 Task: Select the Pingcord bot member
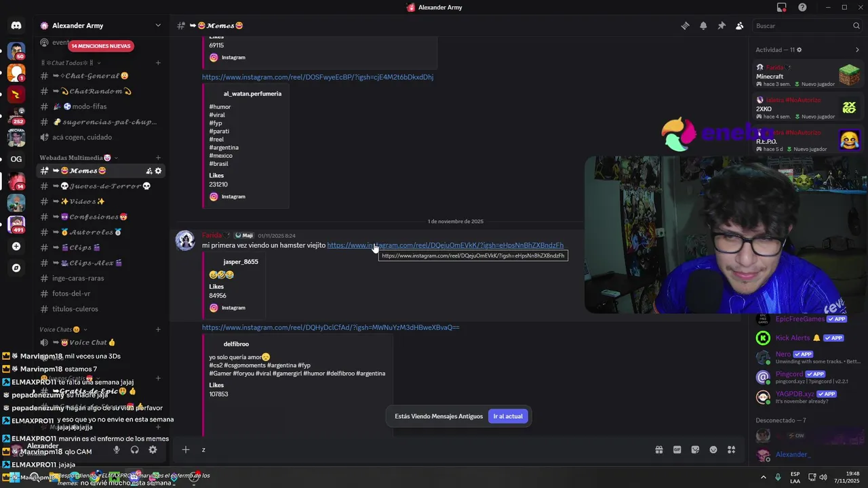[x=808, y=377]
